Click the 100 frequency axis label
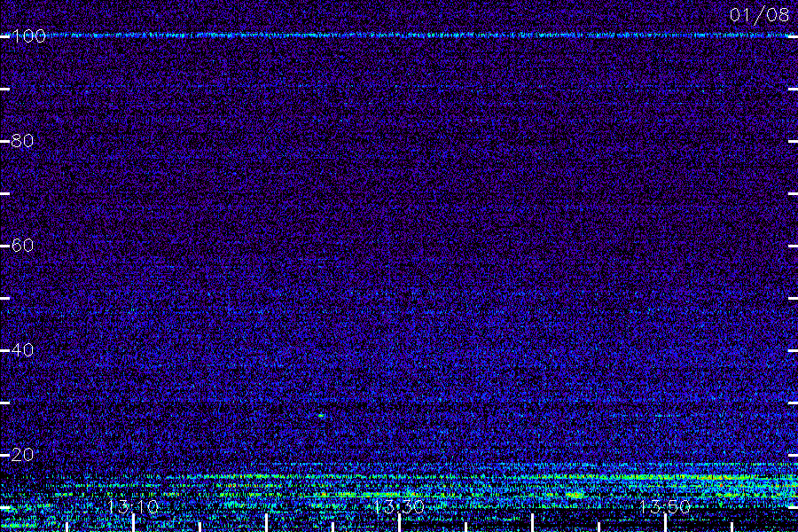 28,36
